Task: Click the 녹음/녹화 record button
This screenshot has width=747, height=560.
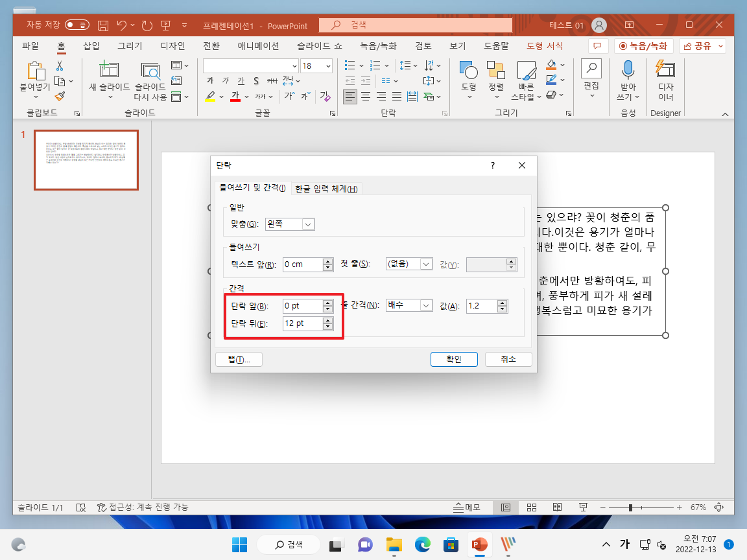Action: [644, 46]
